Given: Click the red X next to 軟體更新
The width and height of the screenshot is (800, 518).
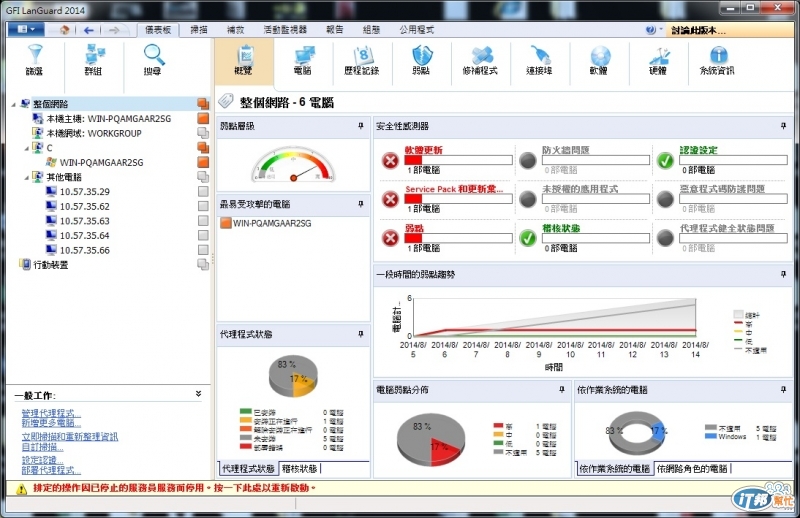Looking at the screenshot, I should pos(390,161).
